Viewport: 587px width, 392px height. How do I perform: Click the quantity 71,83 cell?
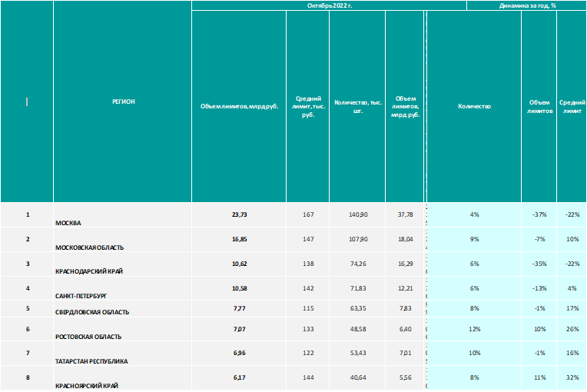pos(357,288)
